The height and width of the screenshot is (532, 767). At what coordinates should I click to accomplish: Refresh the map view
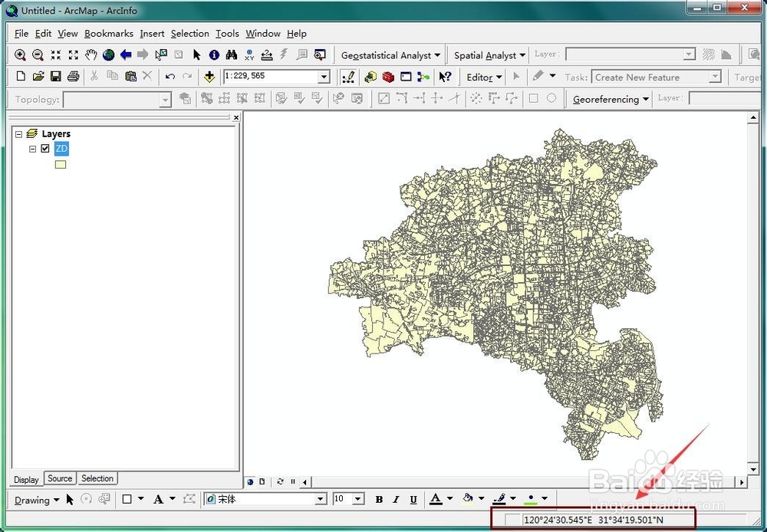280,481
